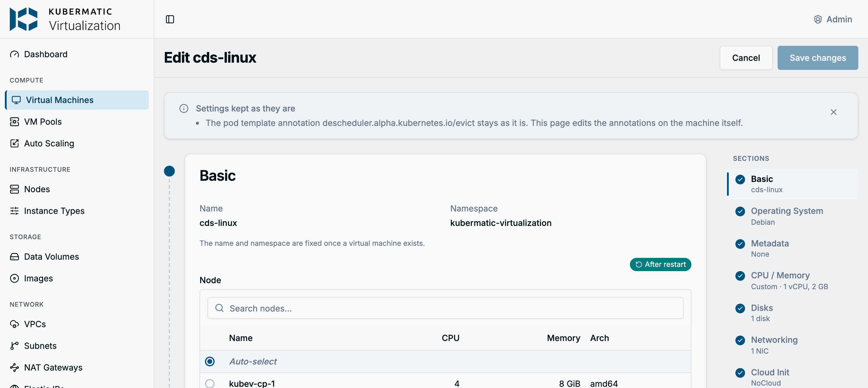Open Auto Scaling in sidebar
The width and height of the screenshot is (868, 388).
77,143
